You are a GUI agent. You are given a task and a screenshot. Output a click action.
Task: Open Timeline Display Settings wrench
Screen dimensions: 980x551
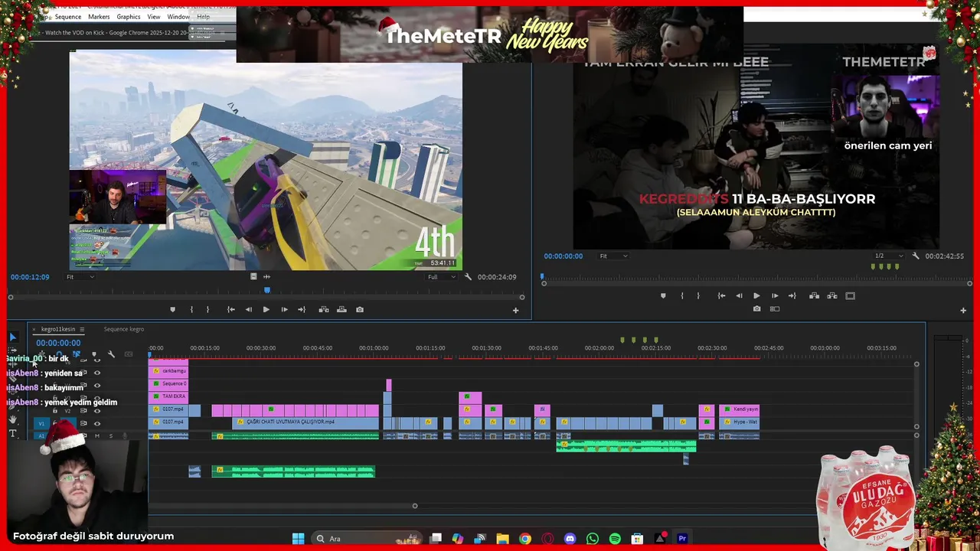click(x=111, y=354)
